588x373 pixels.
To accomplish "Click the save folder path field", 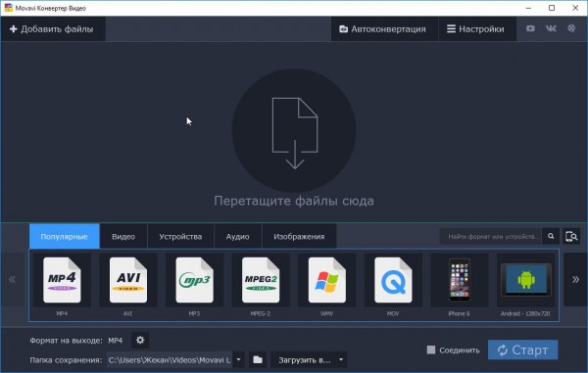I will 170,360.
